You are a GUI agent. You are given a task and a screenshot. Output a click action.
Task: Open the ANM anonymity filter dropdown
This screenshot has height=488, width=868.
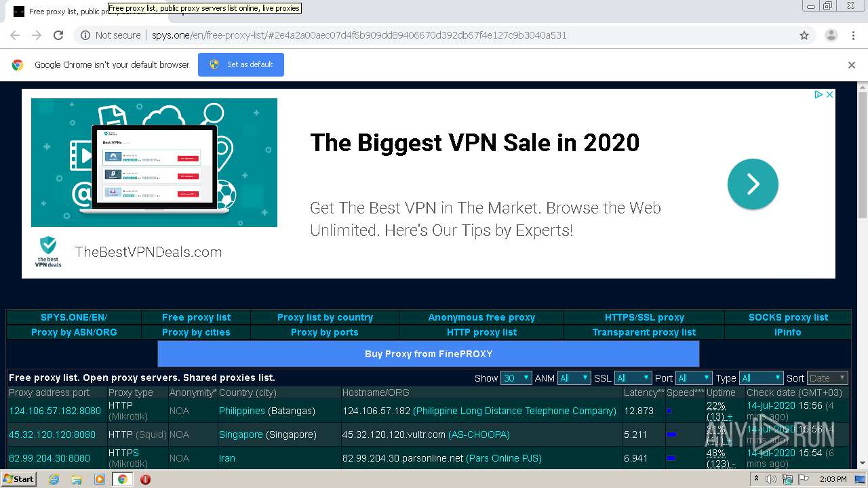point(574,378)
